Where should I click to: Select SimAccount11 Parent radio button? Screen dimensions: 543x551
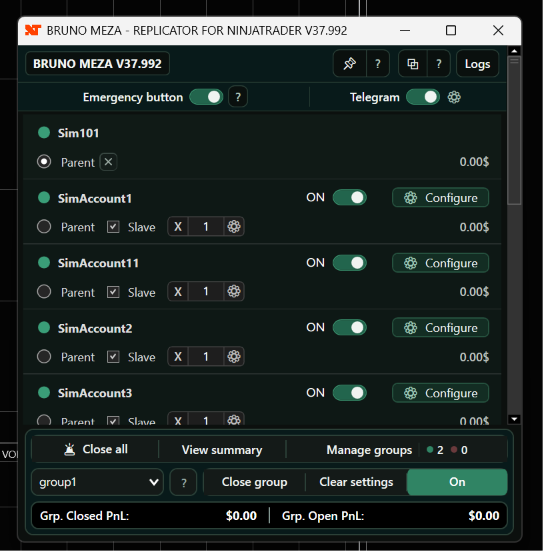[x=44, y=292]
